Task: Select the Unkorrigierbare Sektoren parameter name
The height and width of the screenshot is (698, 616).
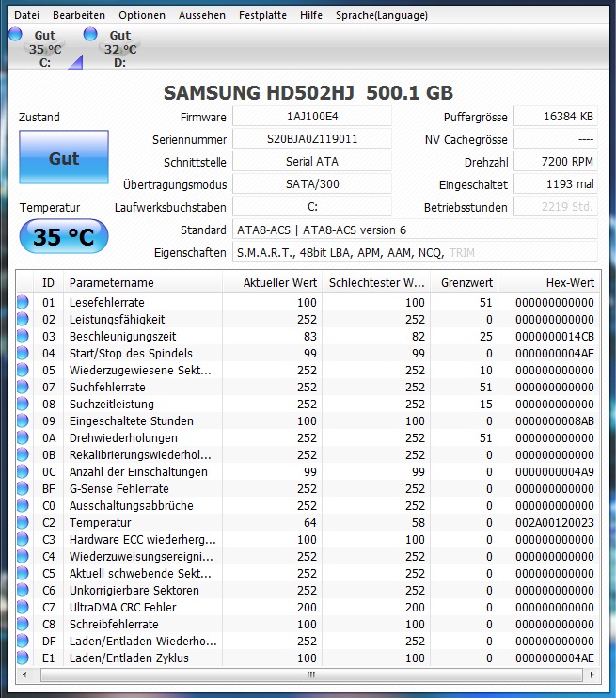Action: (x=134, y=590)
